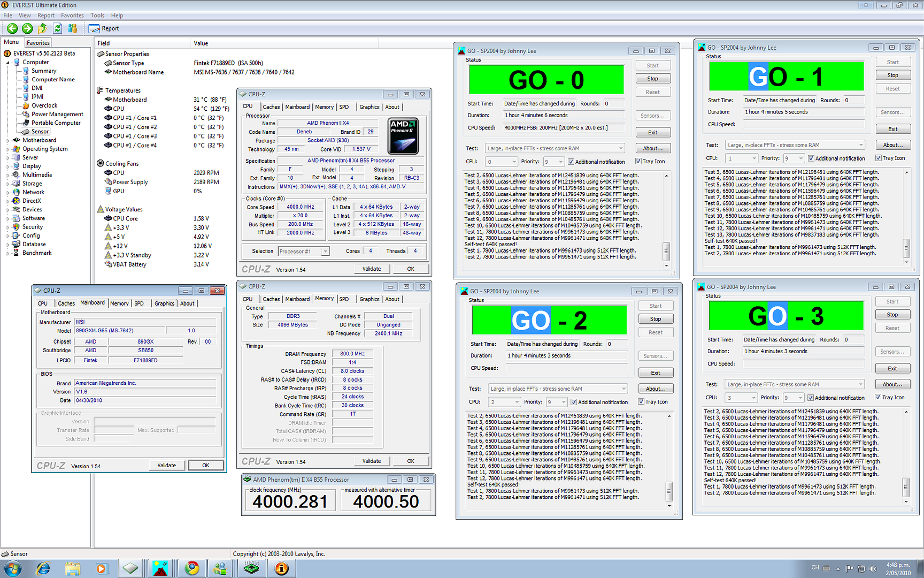The image size is (924, 578).
Task: Open the Processor #1 selection dropdown in CPU-Z
Action: click(303, 251)
